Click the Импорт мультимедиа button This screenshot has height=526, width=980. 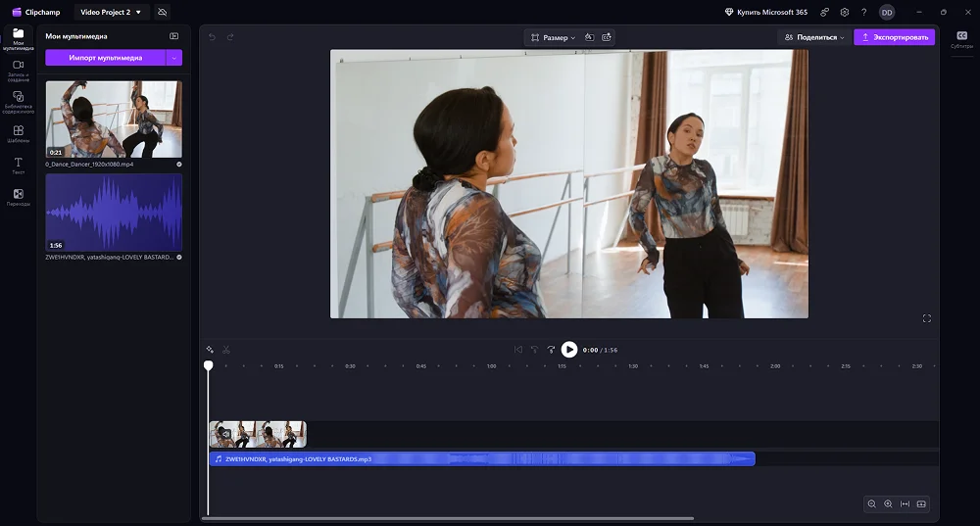tap(106, 58)
